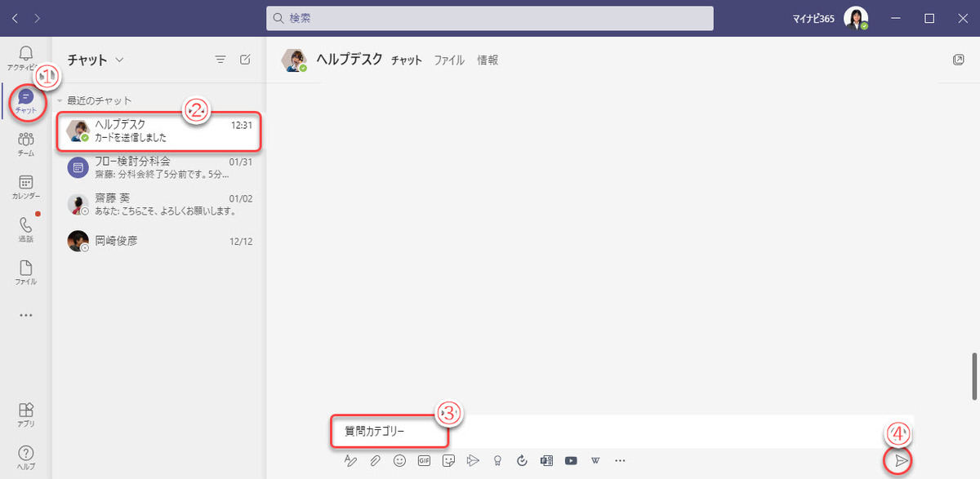Expand the チャット header dropdown
980x479 pixels.
point(120,60)
